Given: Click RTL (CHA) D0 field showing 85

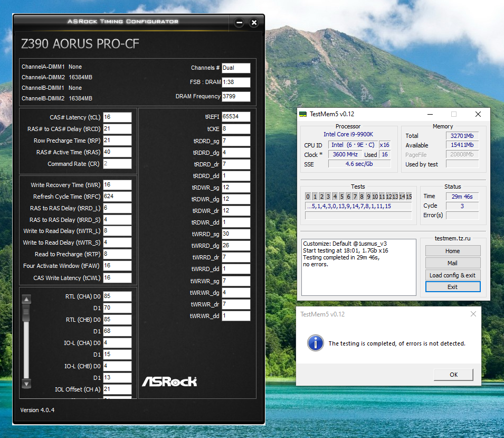Looking at the screenshot, I should coord(117,296).
